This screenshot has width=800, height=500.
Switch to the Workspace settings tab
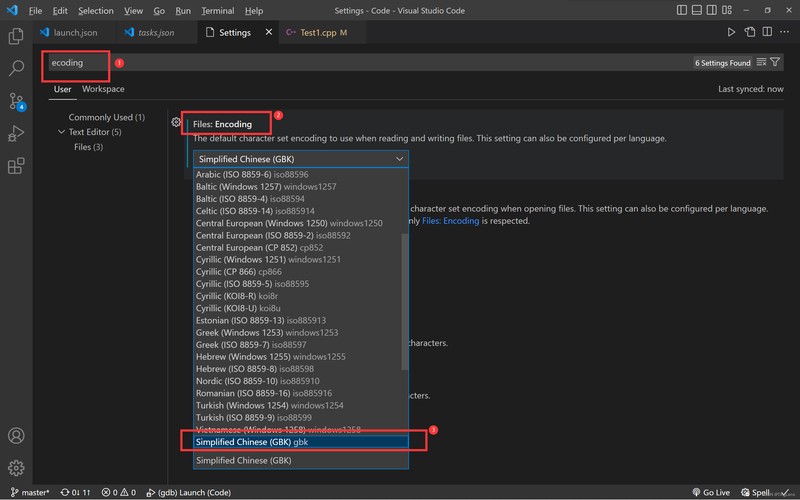[x=103, y=89]
